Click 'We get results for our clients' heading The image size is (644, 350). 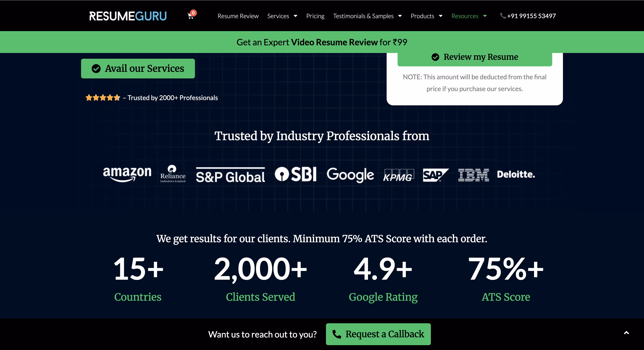(x=322, y=239)
